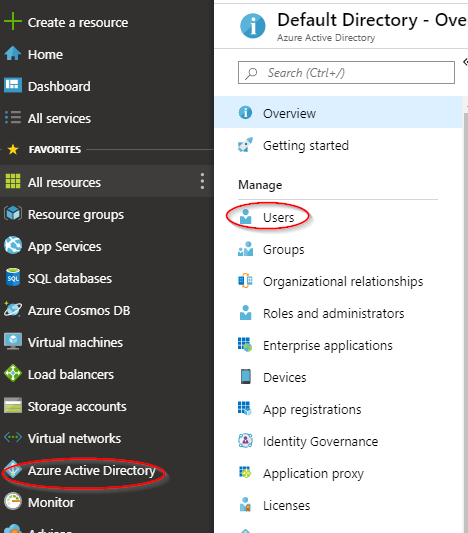Click the Organizational relationships icon
This screenshot has width=468, height=533.
click(245, 280)
